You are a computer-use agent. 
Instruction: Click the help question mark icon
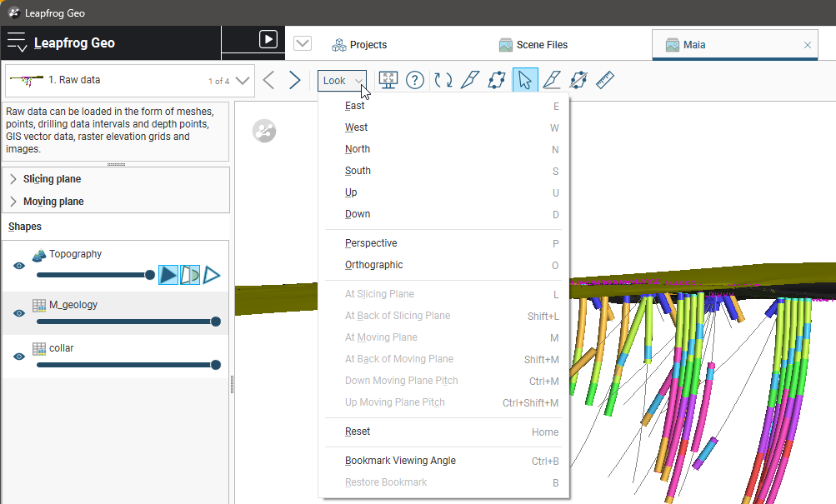[x=415, y=80]
